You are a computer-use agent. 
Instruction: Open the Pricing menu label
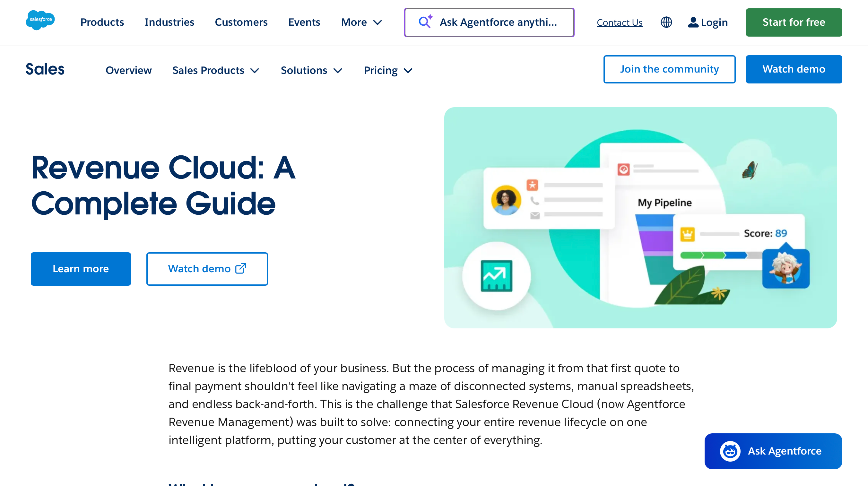381,70
